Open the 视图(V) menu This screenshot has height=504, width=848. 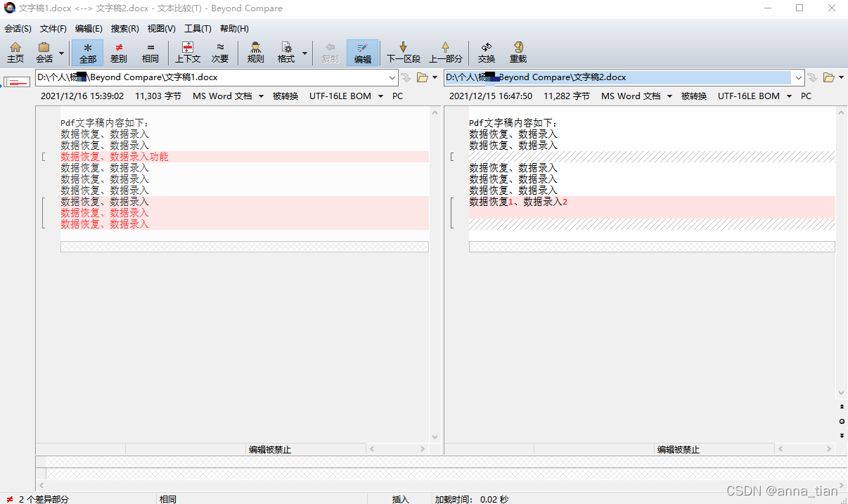pyautogui.click(x=162, y=29)
